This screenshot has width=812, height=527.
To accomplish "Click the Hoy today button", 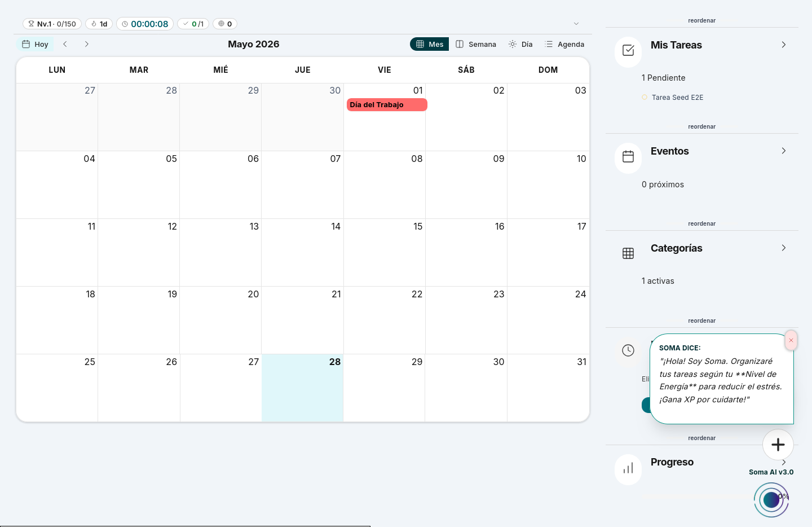I will click(x=35, y=44).
